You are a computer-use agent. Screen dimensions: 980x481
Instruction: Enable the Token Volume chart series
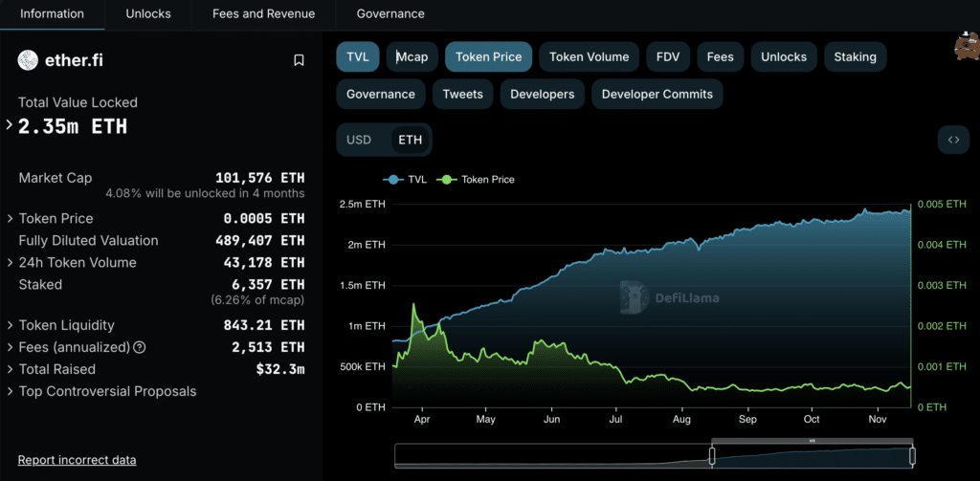coord(589,56)
